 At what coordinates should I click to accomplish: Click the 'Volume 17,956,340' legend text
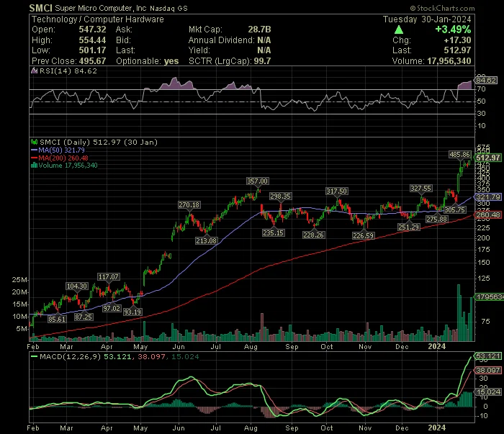click(68, 166)
